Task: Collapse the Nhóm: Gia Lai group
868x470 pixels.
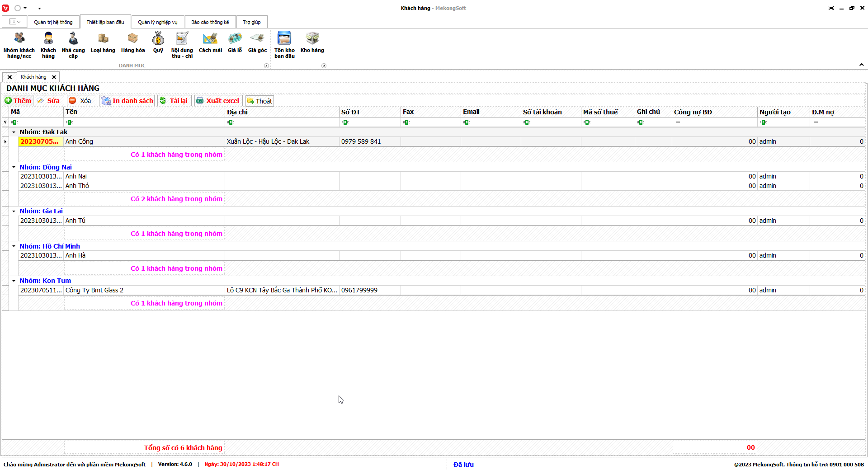Action: [14, 211]
